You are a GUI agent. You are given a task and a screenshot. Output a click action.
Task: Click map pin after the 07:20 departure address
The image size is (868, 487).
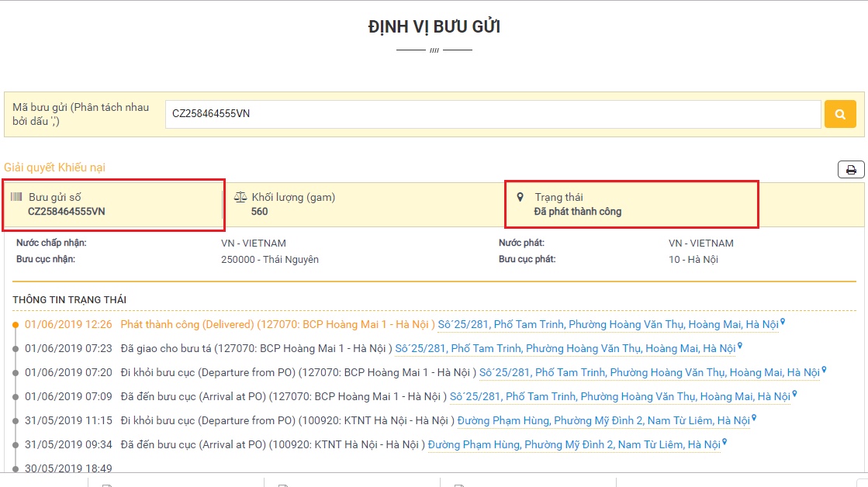click(x=824, y=371)
